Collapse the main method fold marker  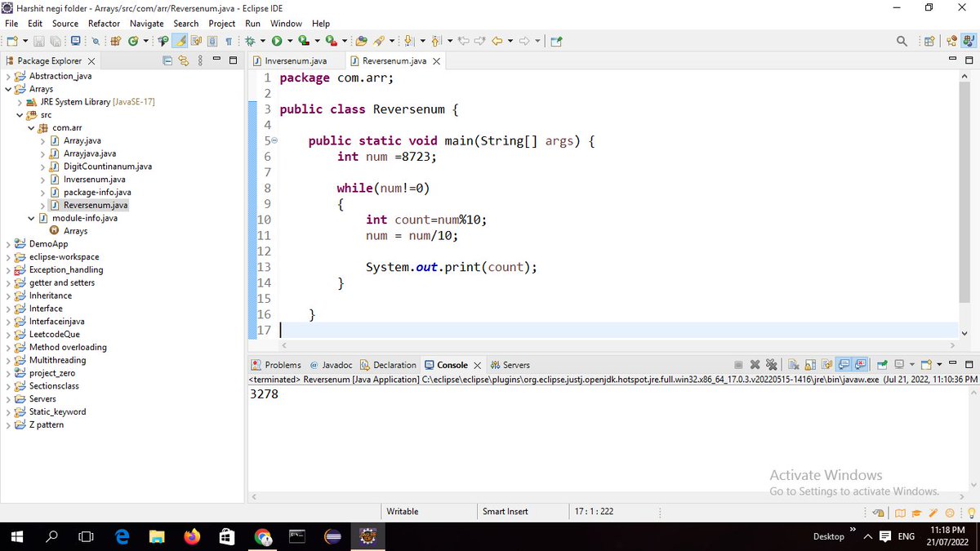(274, 141)
